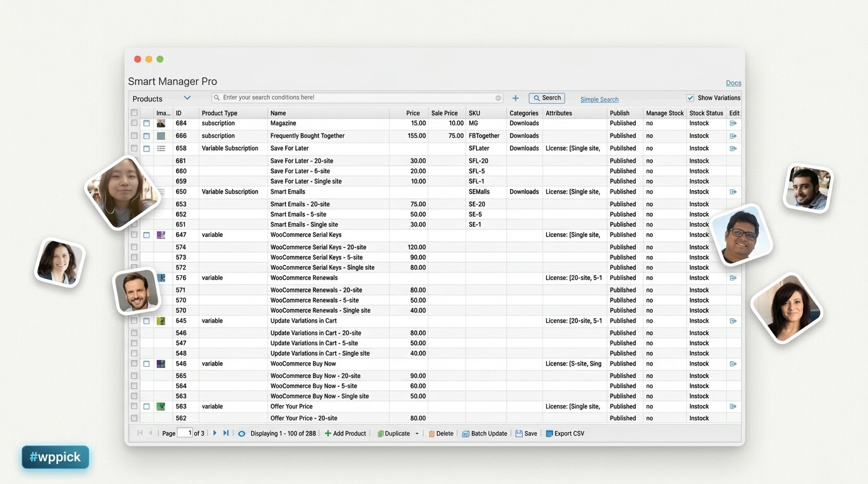Jump to the last page arrow
Image resolution: width=868 pixels, height=484 pixels.
coord(226,433)
